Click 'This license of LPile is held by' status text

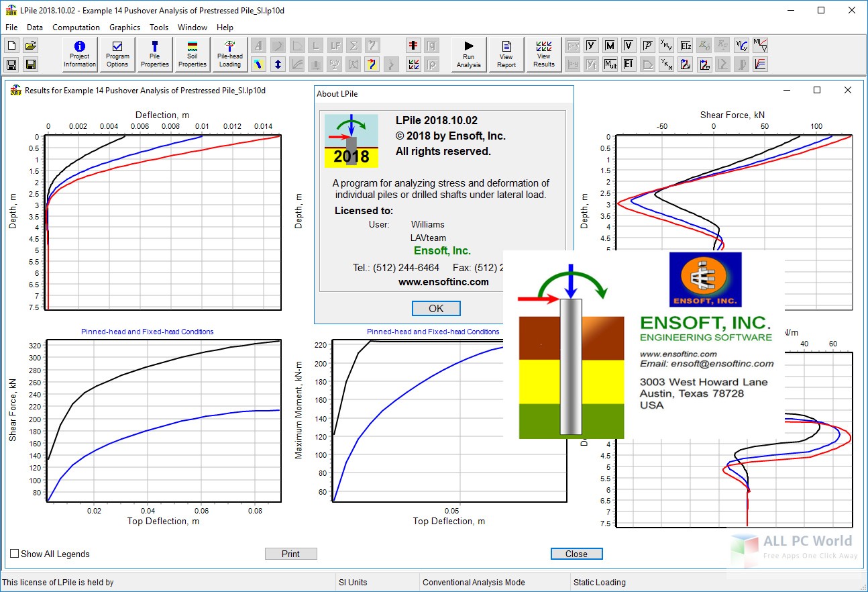pyautogui.click(x=58, y=583)
